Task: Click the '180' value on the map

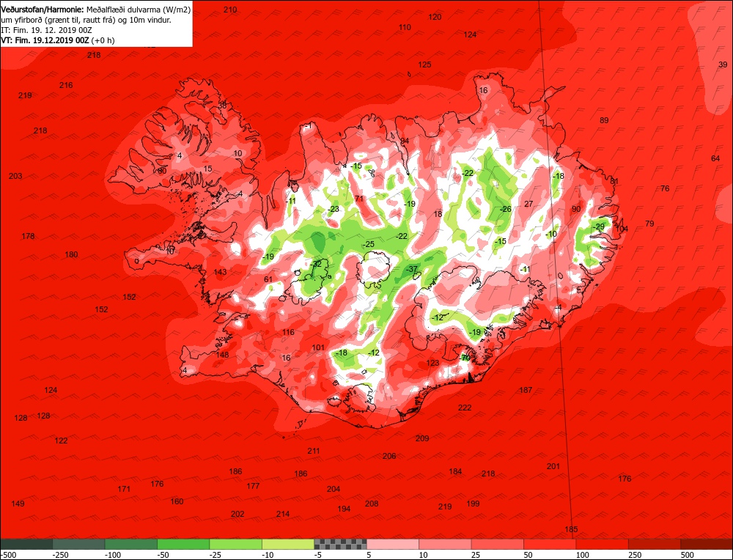Action: click(x=71, y=255)
